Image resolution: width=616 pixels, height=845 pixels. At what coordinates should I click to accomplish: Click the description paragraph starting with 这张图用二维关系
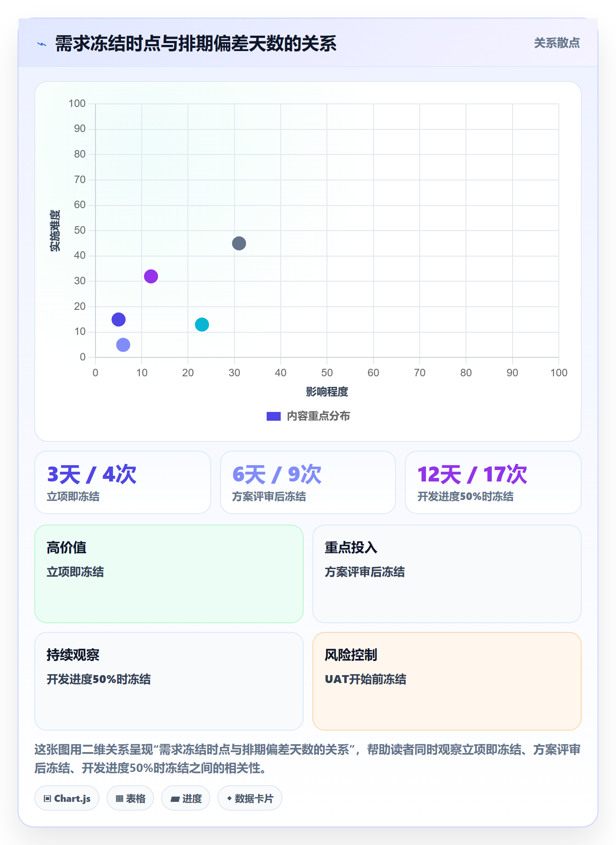(x=308, y=759)
